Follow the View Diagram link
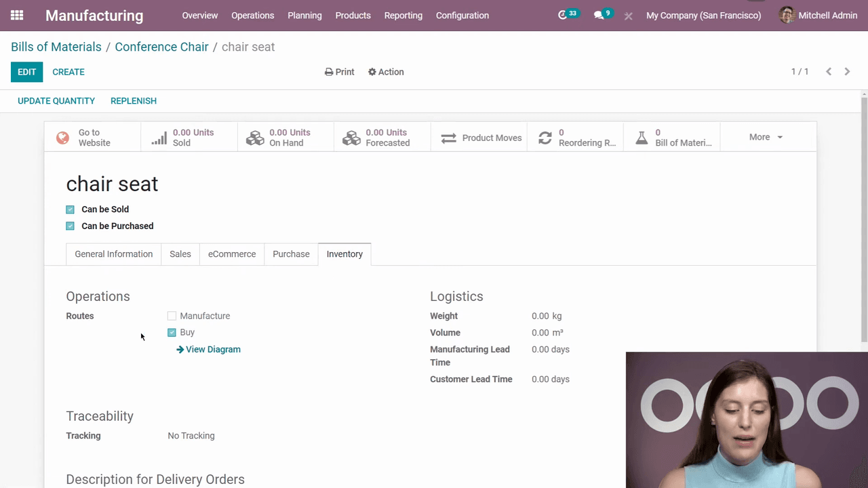 (x=209, y=350)
